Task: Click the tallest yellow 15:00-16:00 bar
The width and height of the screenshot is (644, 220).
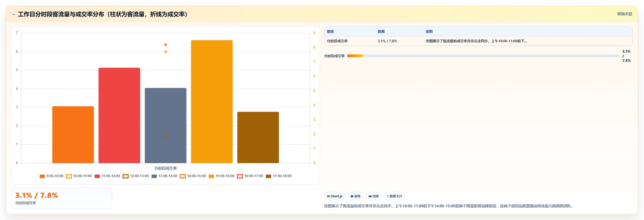Action: coord(212,102)
